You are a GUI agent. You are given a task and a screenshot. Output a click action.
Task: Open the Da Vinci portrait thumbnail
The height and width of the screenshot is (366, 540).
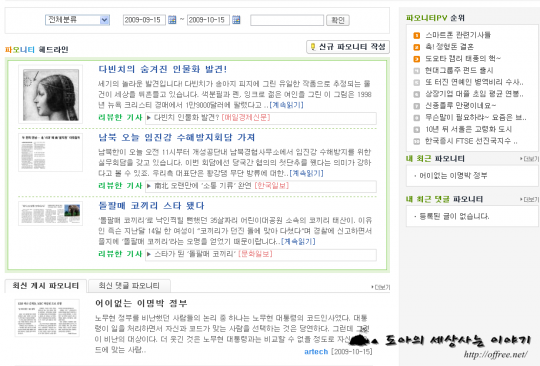click(x=51, y=94)
